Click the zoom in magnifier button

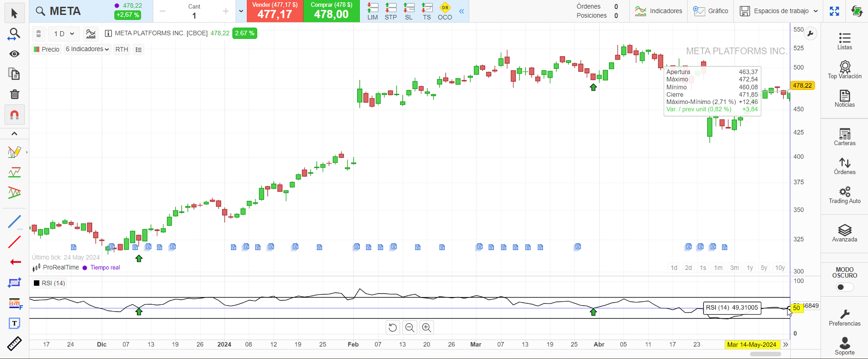(x=426, y=327)
